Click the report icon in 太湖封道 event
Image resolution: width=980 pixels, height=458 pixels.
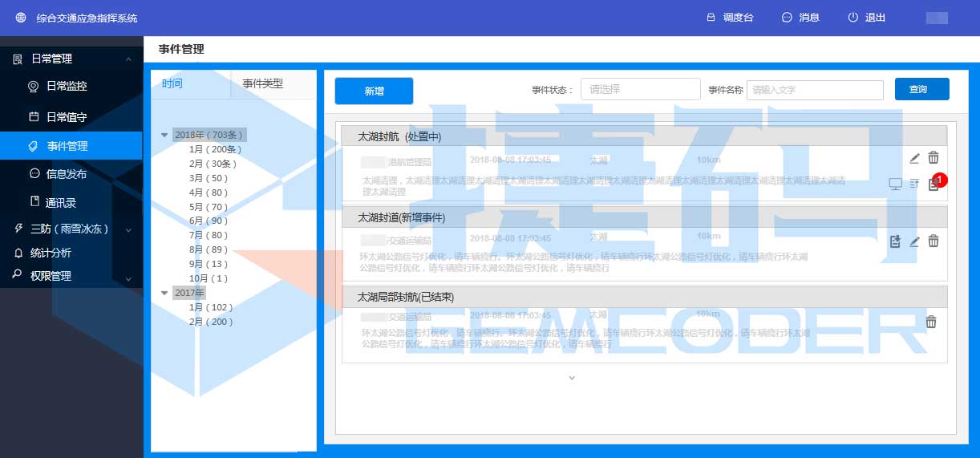[x=896, y=241]
